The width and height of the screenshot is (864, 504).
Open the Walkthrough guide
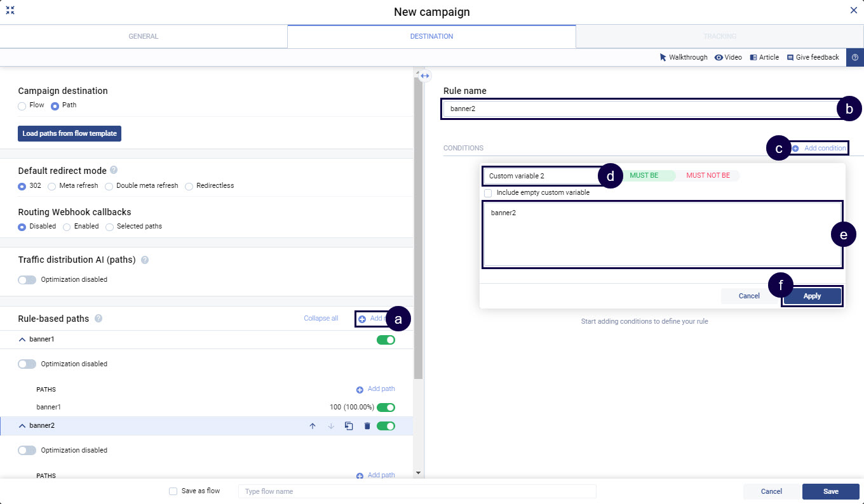click(x=684, y=57)
